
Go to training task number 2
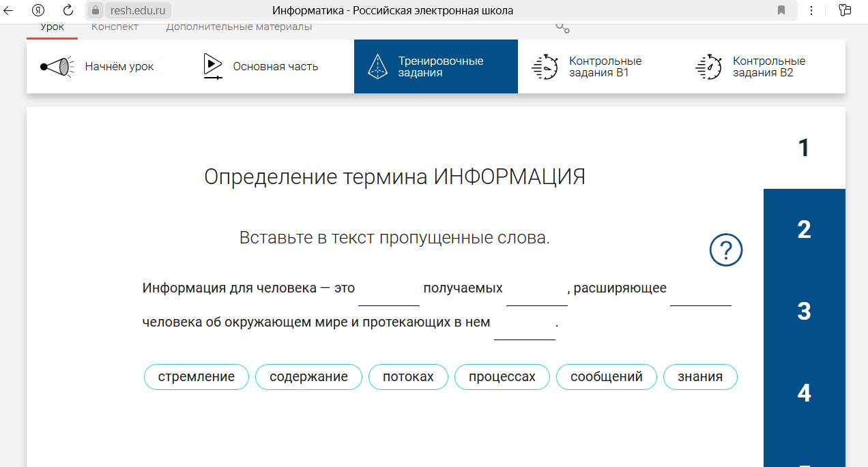pyautogui.click(x=804, y=230)
